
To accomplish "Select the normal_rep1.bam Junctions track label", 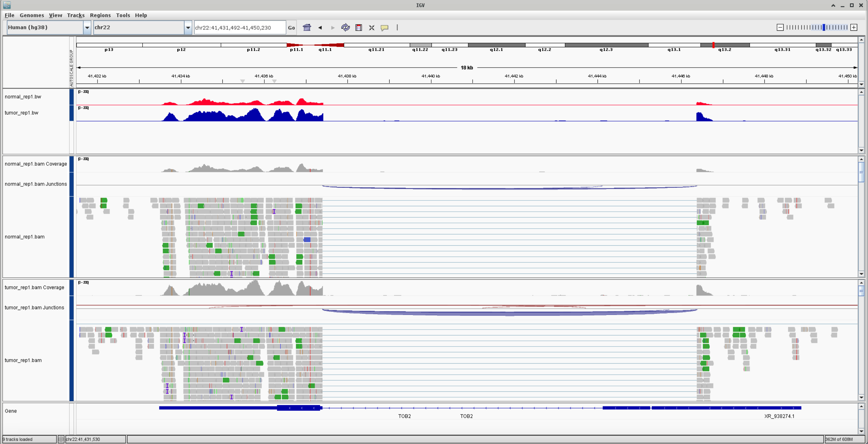I will pos(36,184).
